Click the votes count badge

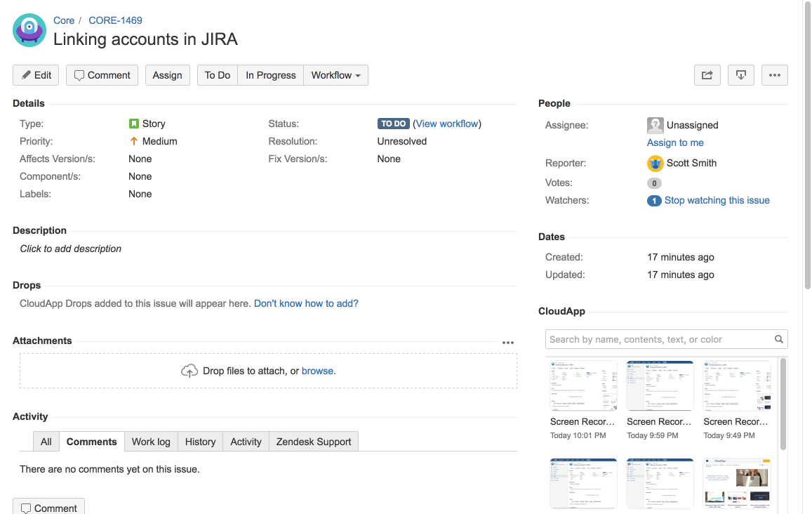coord(654,183)
